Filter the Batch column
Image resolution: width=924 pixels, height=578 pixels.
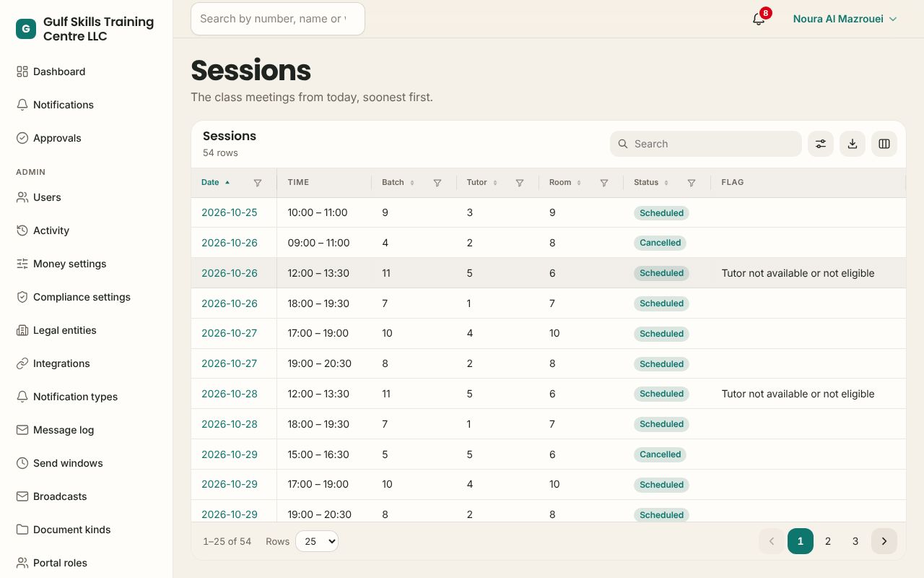(x=437, y=183)
